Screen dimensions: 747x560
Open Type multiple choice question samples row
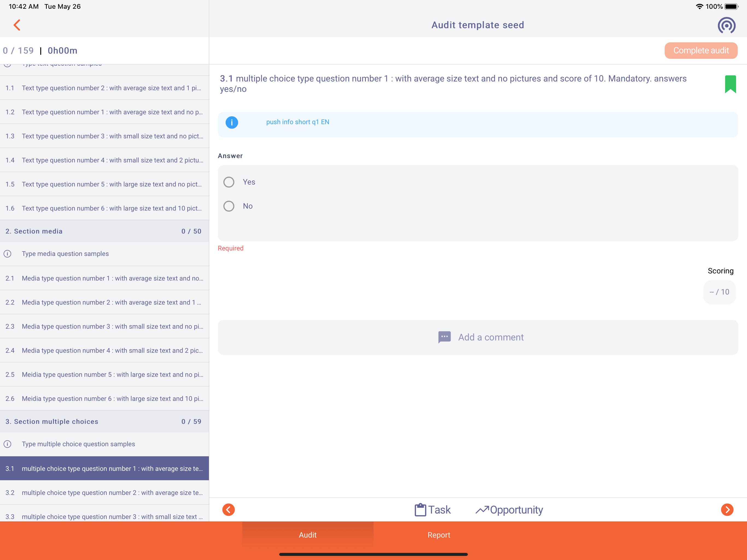pyautogui.click(x=104, y=444)
